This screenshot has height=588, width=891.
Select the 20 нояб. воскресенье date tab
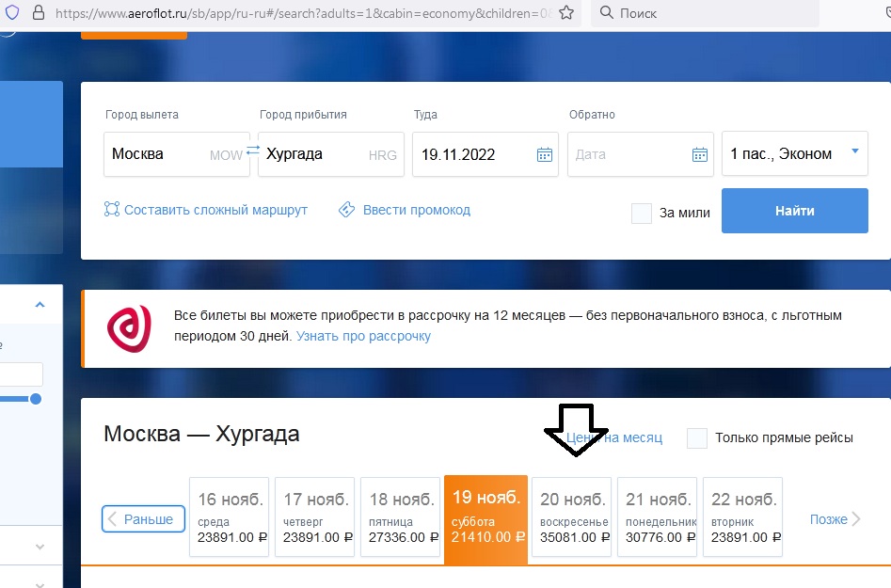point(572,516)
